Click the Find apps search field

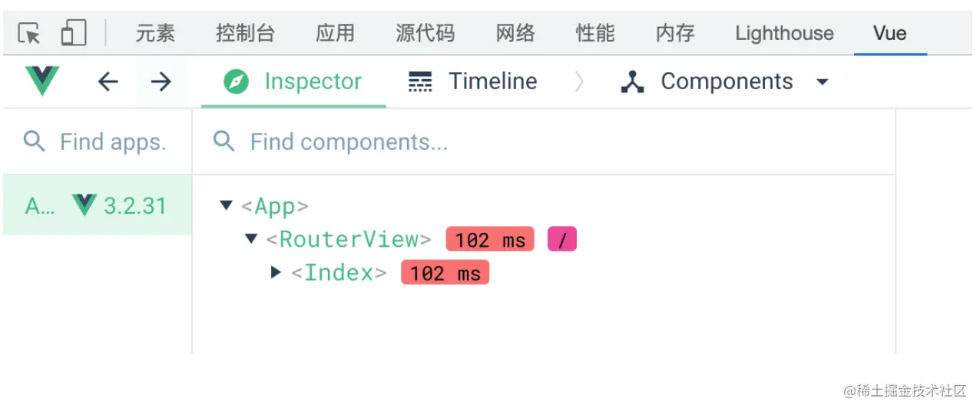point(112,142)
